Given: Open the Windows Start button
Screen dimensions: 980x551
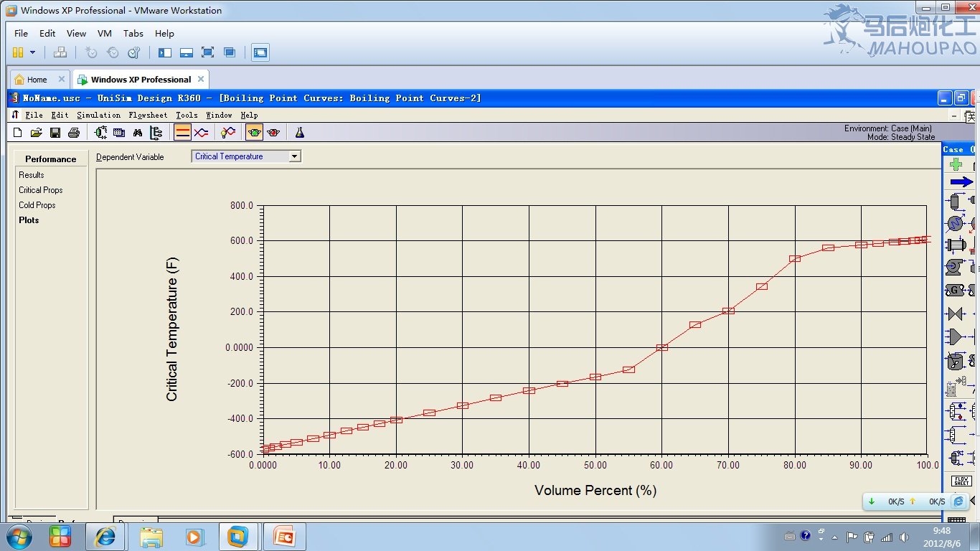Looking at the screenshot, I should pyautogui.click(x=19, y=537).
